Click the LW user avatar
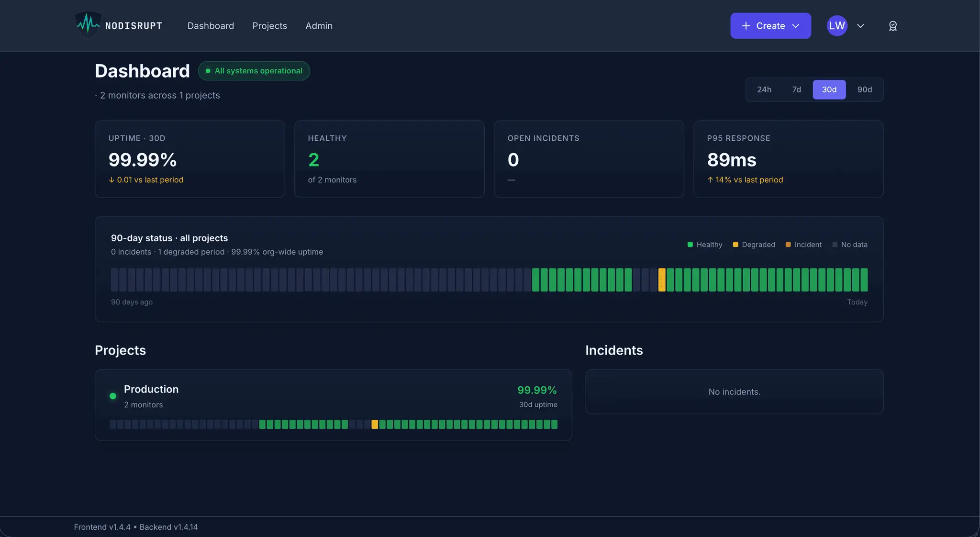Viewport: 980px width, 537px height. click(837, 26)
